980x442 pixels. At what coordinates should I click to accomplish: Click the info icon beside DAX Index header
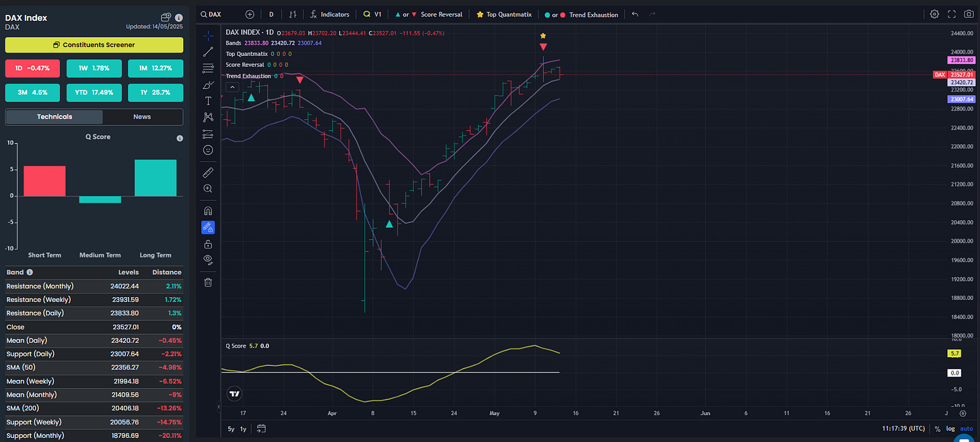coord(178,18)
